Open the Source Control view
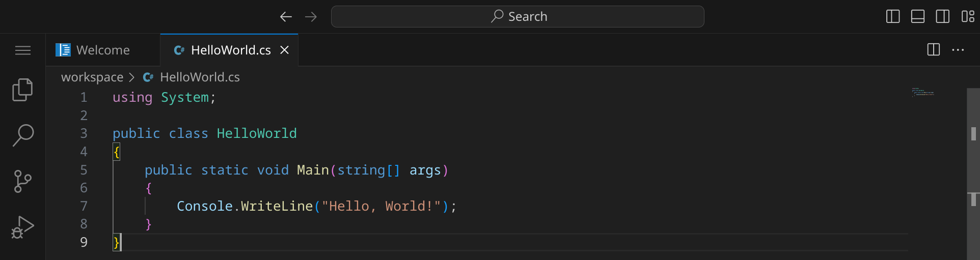 pos(22,181)
